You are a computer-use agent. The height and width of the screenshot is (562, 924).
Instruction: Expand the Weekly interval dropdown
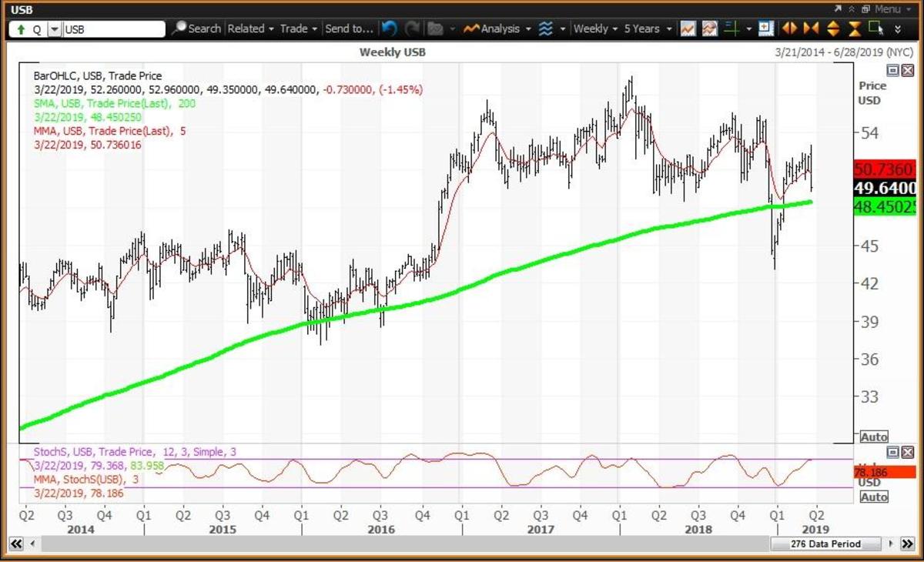(x=596, y=28)
